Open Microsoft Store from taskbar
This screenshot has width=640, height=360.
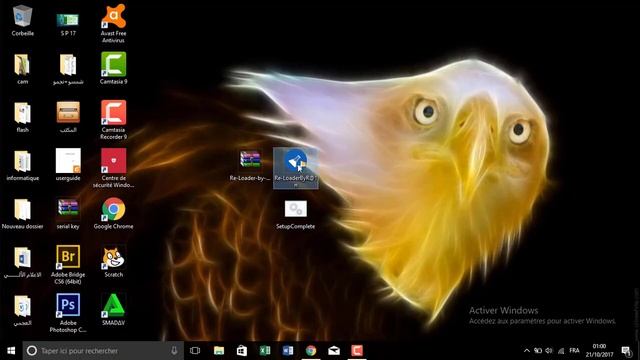(x=242, y=351)
